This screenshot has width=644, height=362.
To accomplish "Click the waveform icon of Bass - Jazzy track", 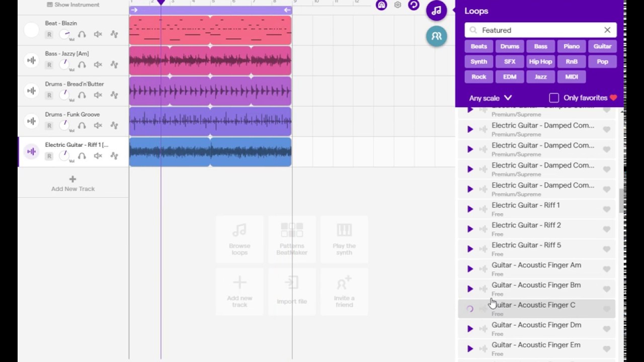I will pos(31,61).
